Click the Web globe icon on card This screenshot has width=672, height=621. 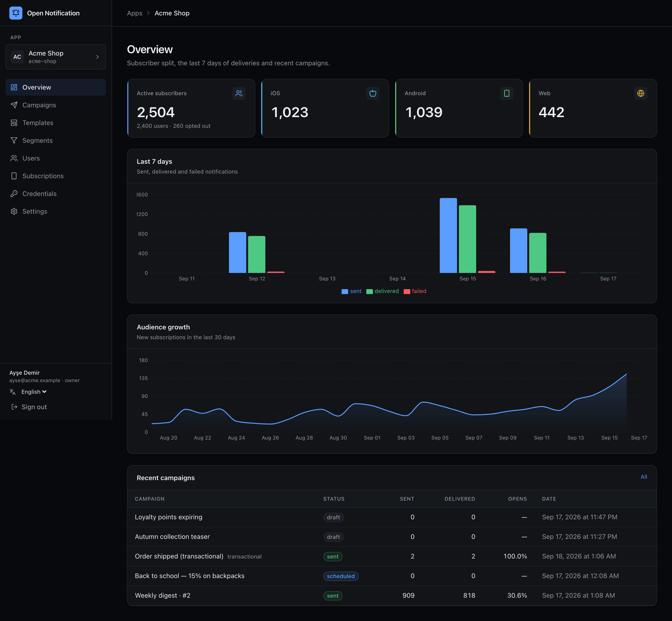[x=641, y=93]
